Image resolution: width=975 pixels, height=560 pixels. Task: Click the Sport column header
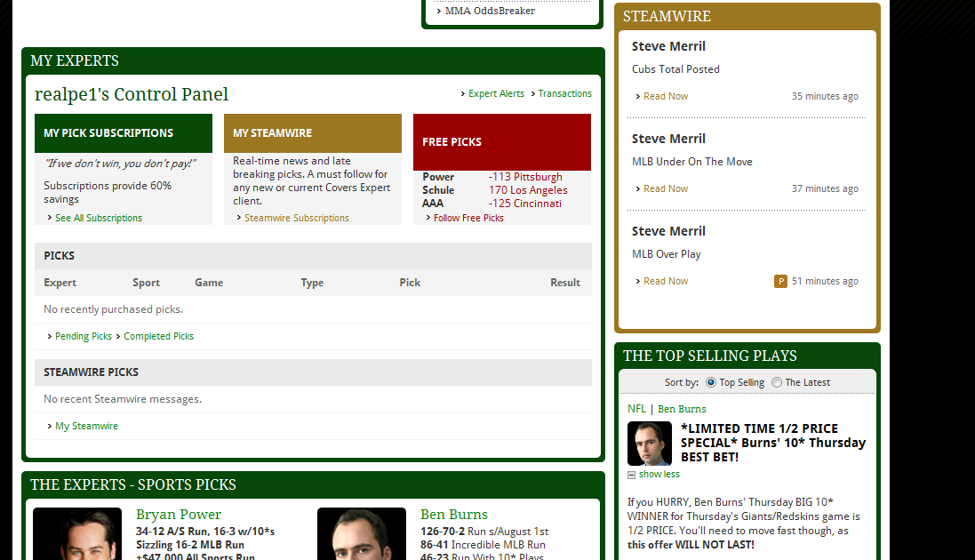coord(146,283)
